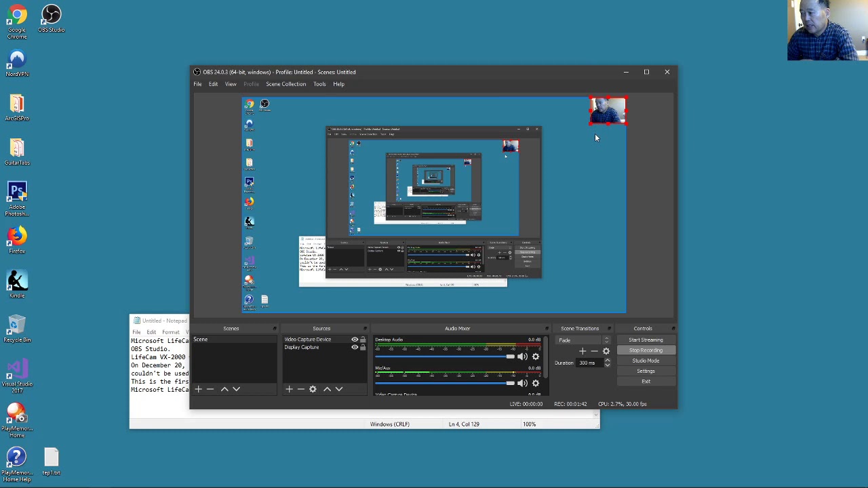Screen dimensions: 868x488
Task: Open OBS Settings from Controls
Action: coord(646,371)
